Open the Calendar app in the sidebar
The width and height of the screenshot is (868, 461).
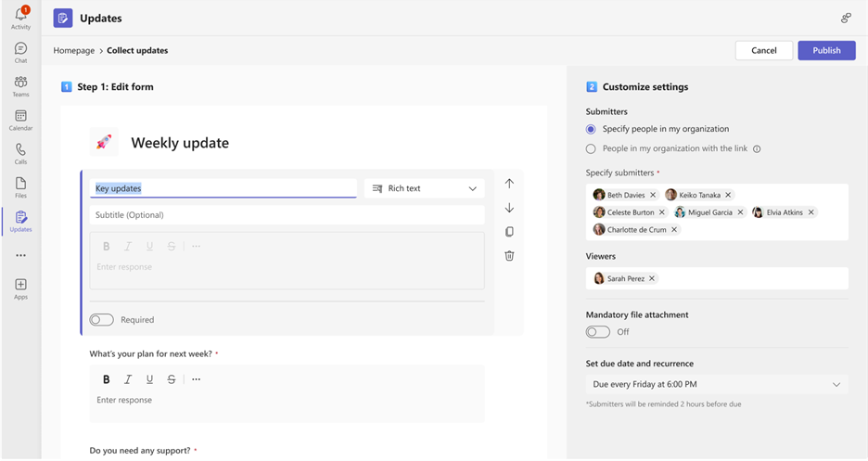tap(20, 120)
